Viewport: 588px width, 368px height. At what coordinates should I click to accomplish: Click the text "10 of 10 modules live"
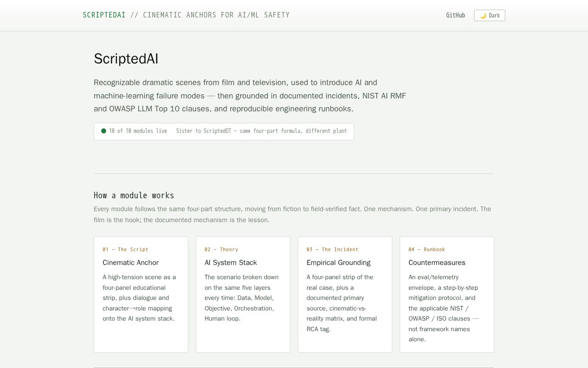pyautogui.click(x=138, y=131)
